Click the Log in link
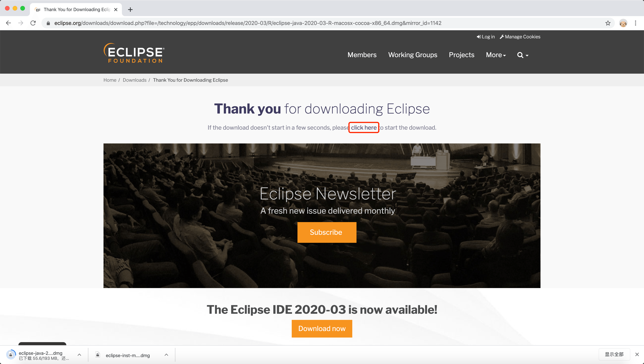Screen dimensions: 644x364 coord(486,37)
